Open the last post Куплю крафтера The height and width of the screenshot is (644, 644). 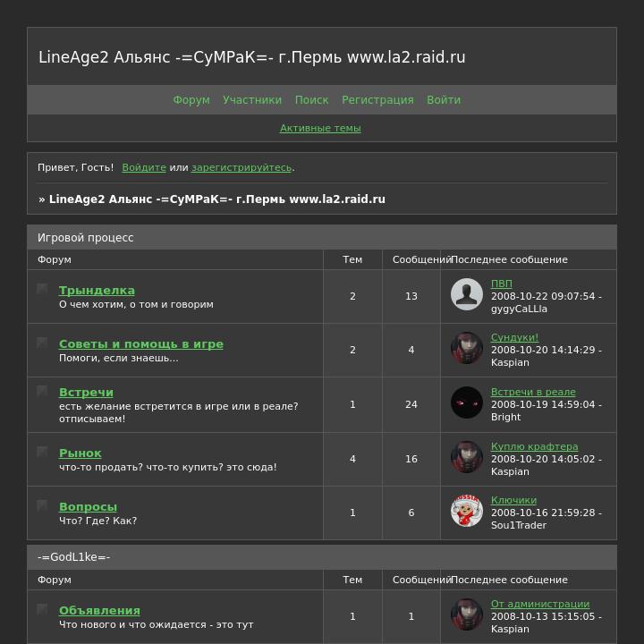pyautogui.click(x=534, y=446)
